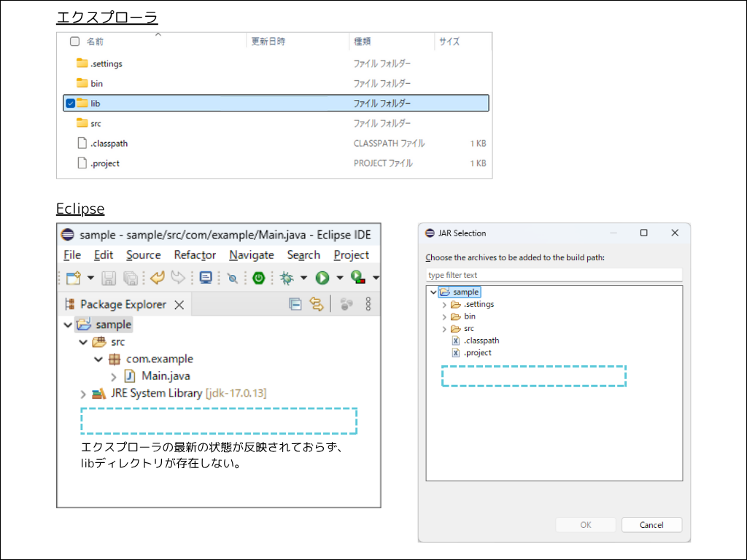
Task: Click the OK button in JAR Selection
Action: pyautogui.click(x=586, y=525)
